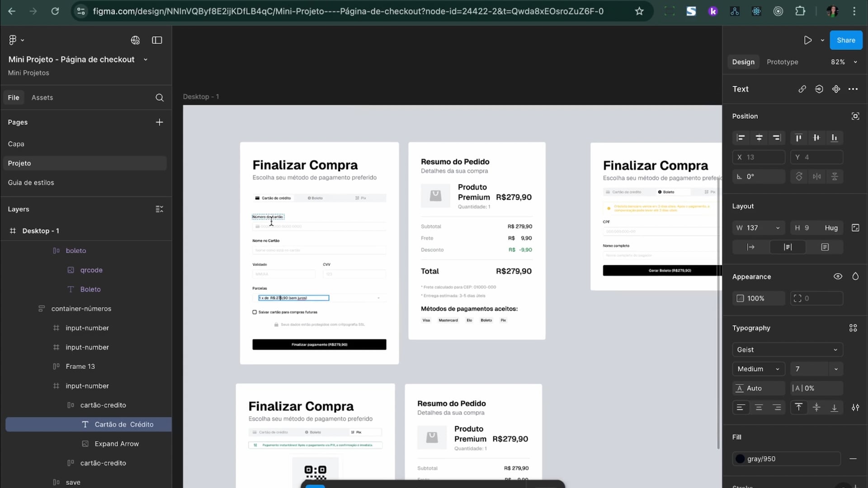Select center text alignment option
868x488 pixels.
click(759, 408)
